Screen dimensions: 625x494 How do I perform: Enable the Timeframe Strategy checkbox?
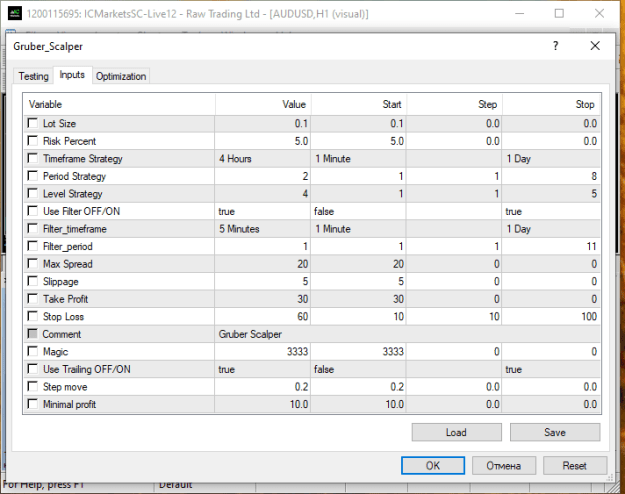pos(33,158)
